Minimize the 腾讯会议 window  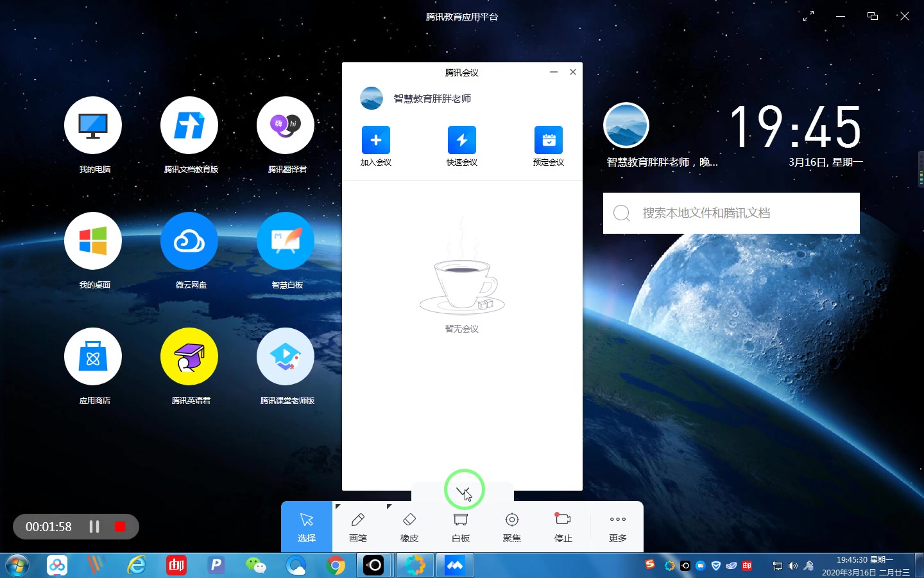coord(554,72)
